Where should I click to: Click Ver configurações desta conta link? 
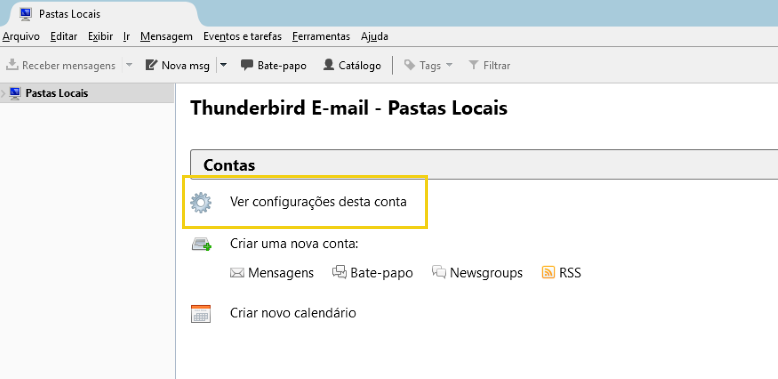tap(319, 202)
